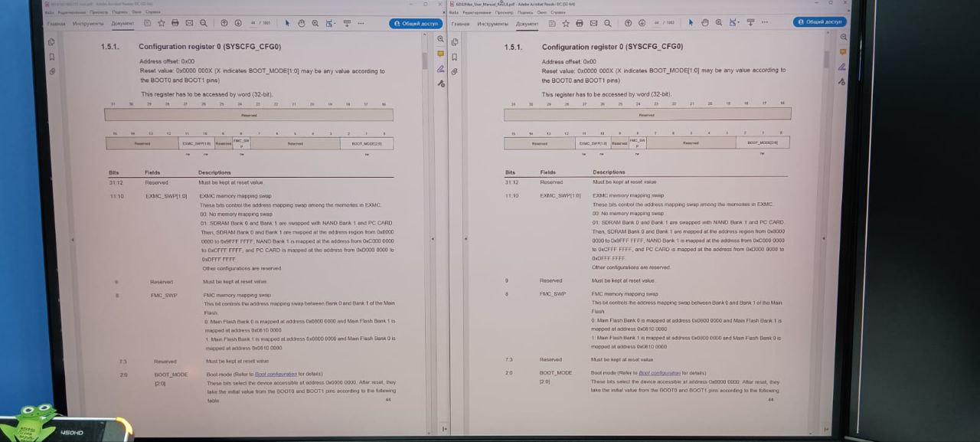Image resolution: width=980 pixels, height=442 pixels.
Task: Switch to Главная tab in right window
Action: [x=460, y=24]
